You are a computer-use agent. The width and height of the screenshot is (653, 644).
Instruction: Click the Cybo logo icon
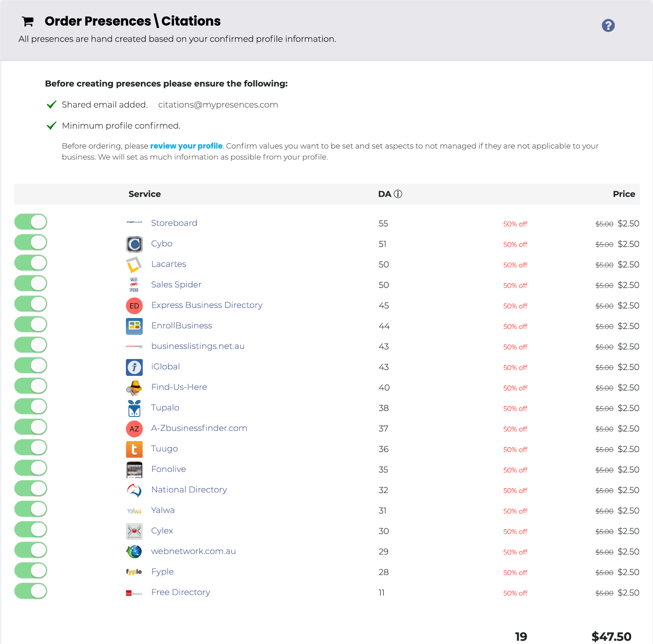coord(134,244)
